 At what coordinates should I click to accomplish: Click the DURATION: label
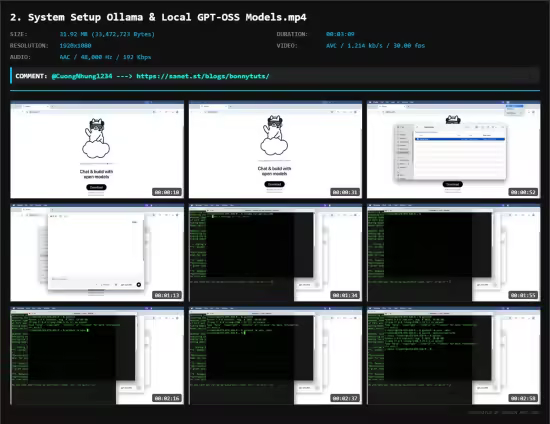pyautogui.click(x=292, y=34)
